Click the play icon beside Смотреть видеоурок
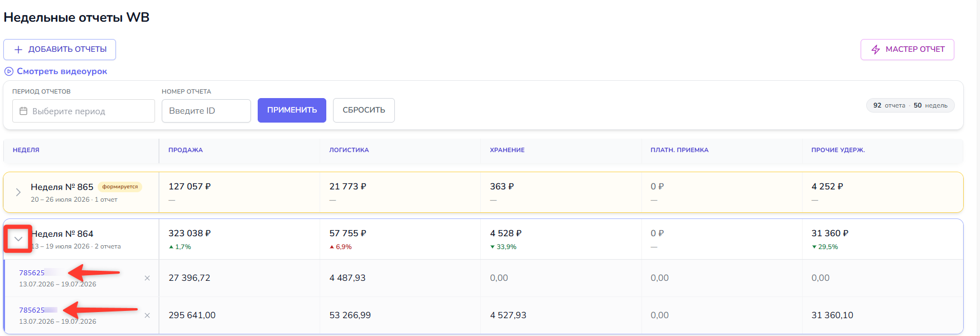Screen dimensions: 980x336 point(9,71)
